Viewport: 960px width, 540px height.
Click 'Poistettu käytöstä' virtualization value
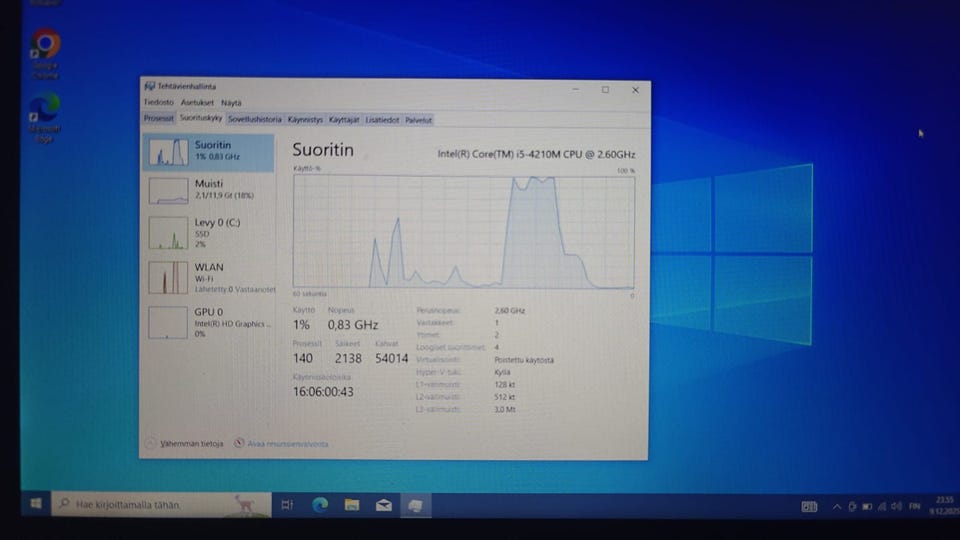point(524,360)
